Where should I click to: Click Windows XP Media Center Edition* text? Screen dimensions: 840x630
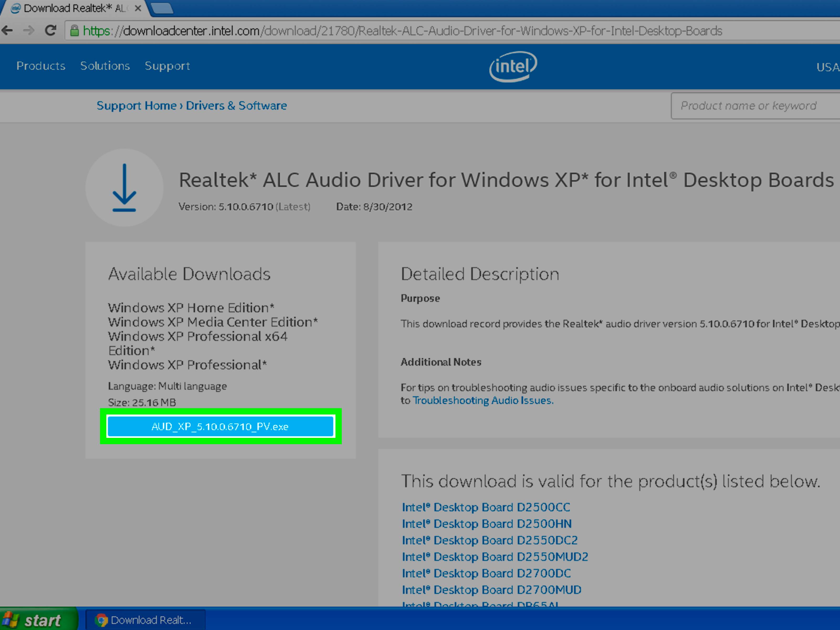click(x=213, y=322)
